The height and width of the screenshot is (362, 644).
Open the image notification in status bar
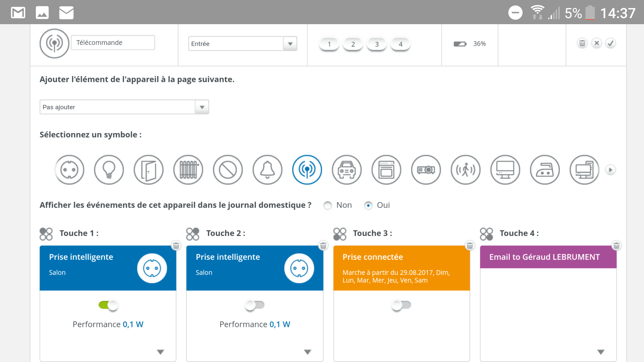click(x=42, y=13)
